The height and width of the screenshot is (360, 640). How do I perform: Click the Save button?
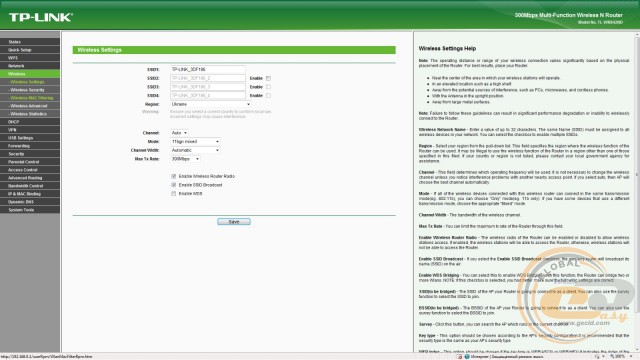(234, 222)
